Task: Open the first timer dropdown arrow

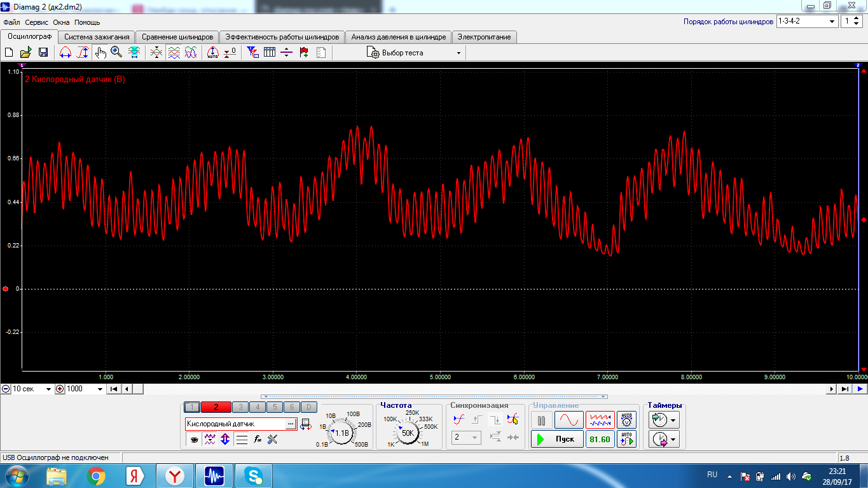Action: [x=673, y=420]
